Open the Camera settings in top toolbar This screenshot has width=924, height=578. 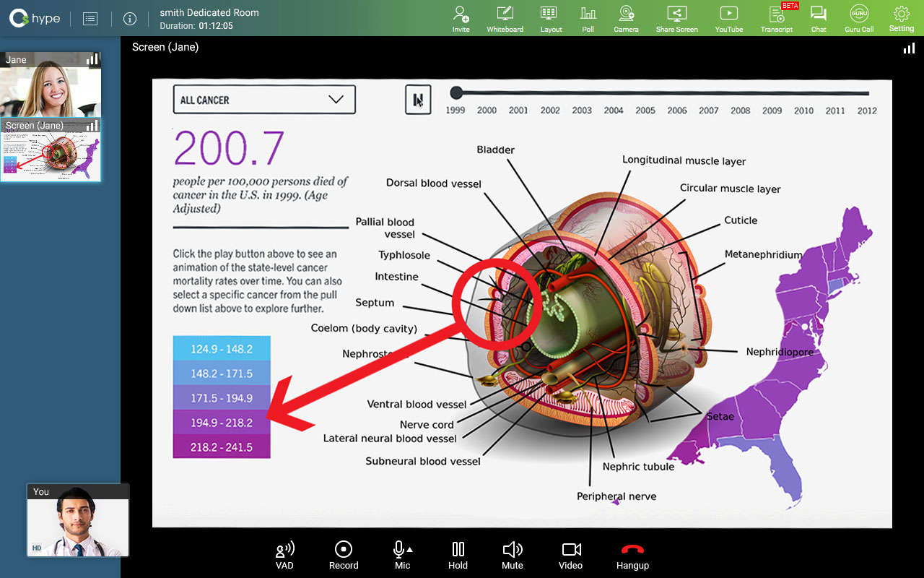tap(626, 19)
